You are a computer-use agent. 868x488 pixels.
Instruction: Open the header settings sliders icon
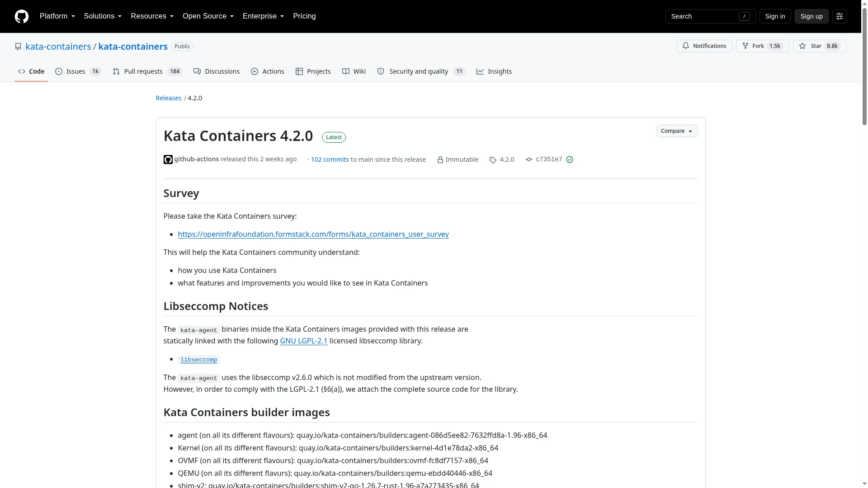[840, 16]
